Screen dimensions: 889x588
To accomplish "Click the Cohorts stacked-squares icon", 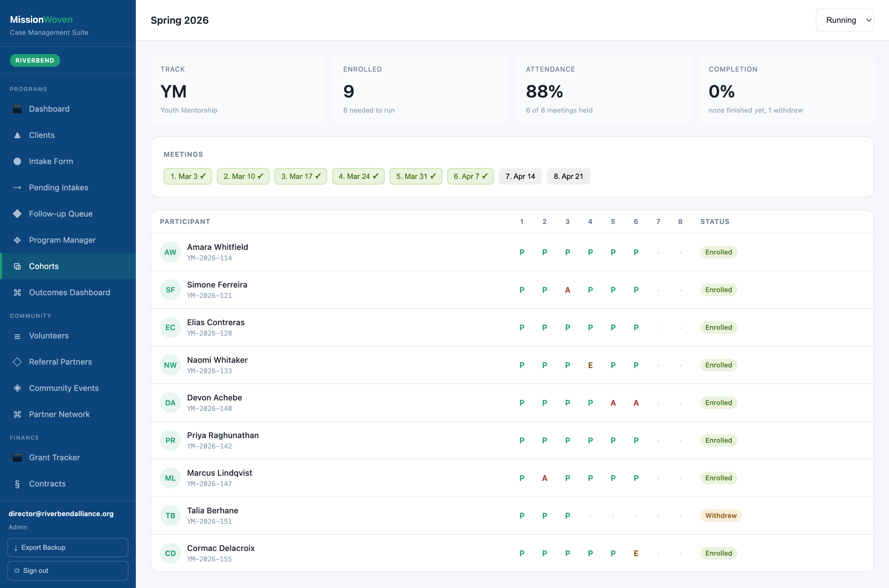I will 17,266.
